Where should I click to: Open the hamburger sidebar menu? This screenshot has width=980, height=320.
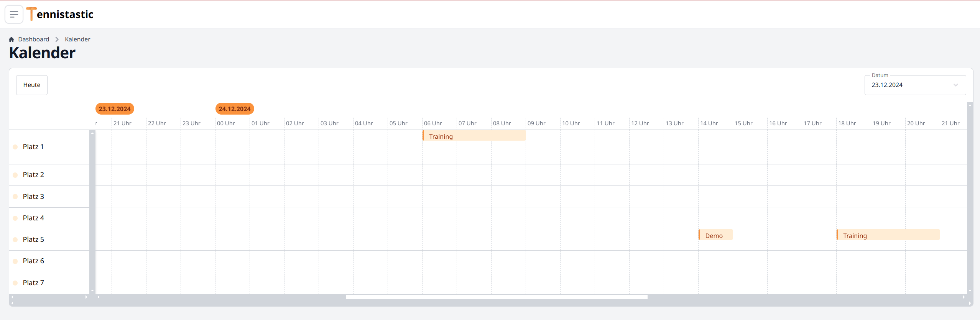click(14, 15)
